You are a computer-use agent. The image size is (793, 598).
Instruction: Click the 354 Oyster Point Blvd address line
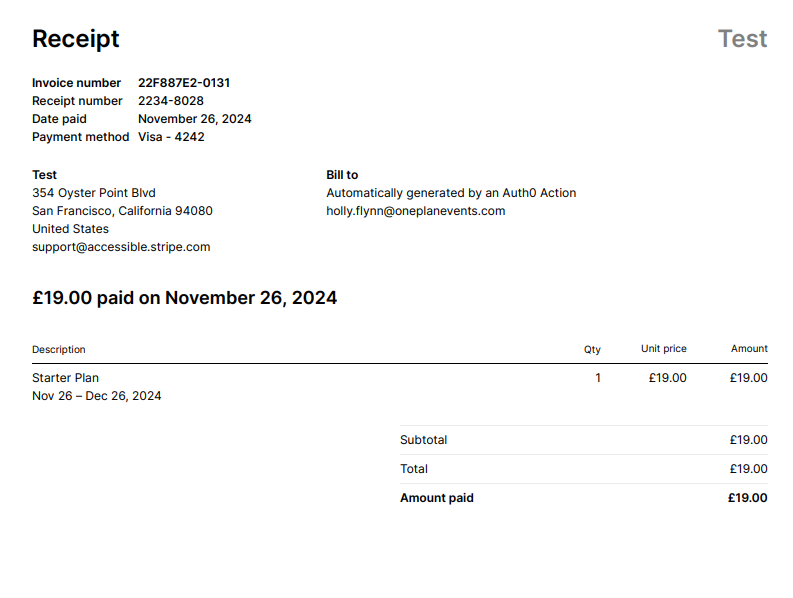click(94, 193)
